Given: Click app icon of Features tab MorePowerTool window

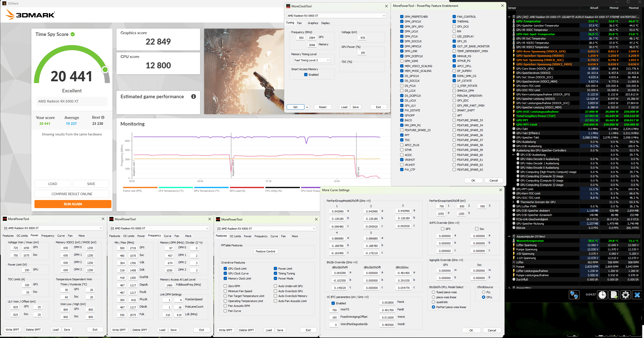Looking at the screenshot, I should coord(218,219).
